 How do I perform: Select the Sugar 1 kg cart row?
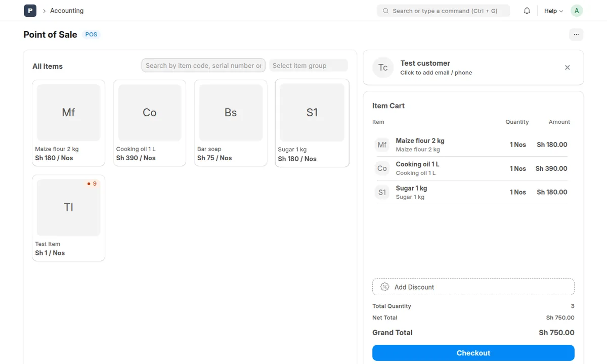pyautogui.click(x=471, y=192)
